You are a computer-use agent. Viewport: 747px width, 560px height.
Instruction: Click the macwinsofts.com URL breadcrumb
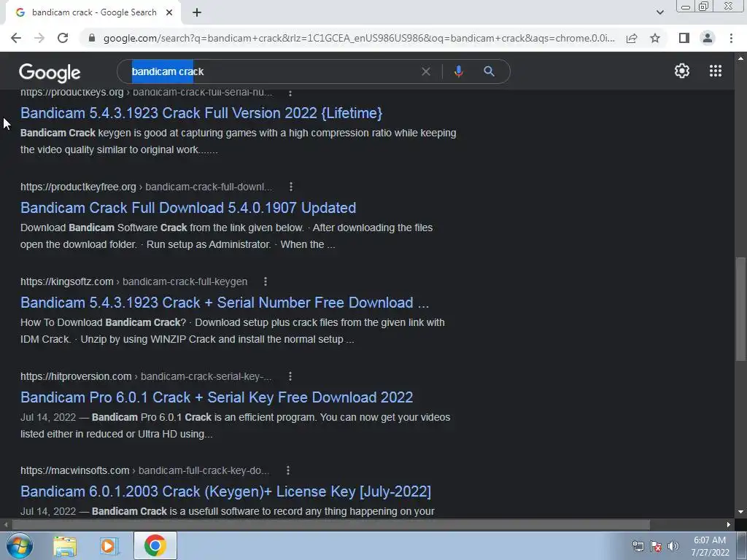tap(145, 470)
